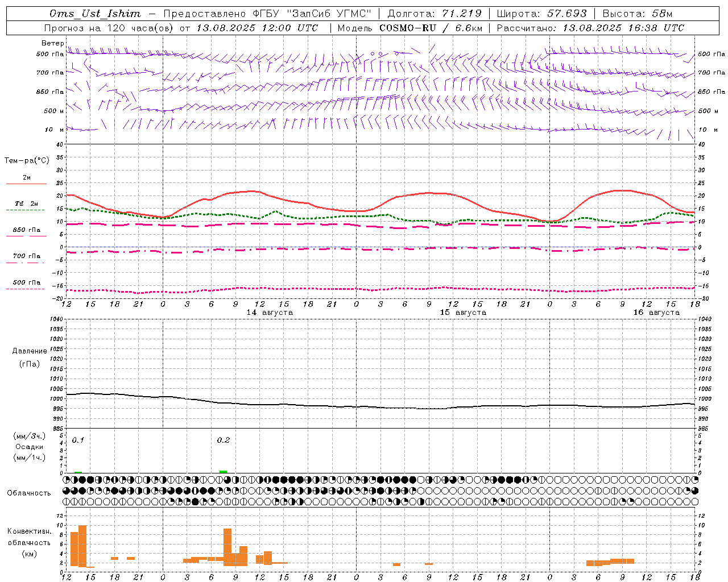The image size is (728, 582).
Task: Click the green precipitation bar under 0.1
Action: pos(78,472)
